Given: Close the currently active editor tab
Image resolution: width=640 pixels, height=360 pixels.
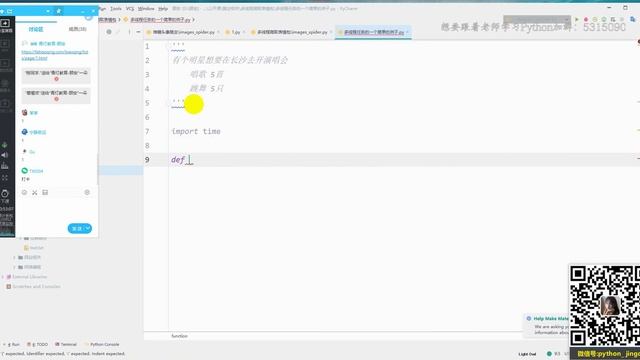Looking at the screenshot, I should click(407, 32).
